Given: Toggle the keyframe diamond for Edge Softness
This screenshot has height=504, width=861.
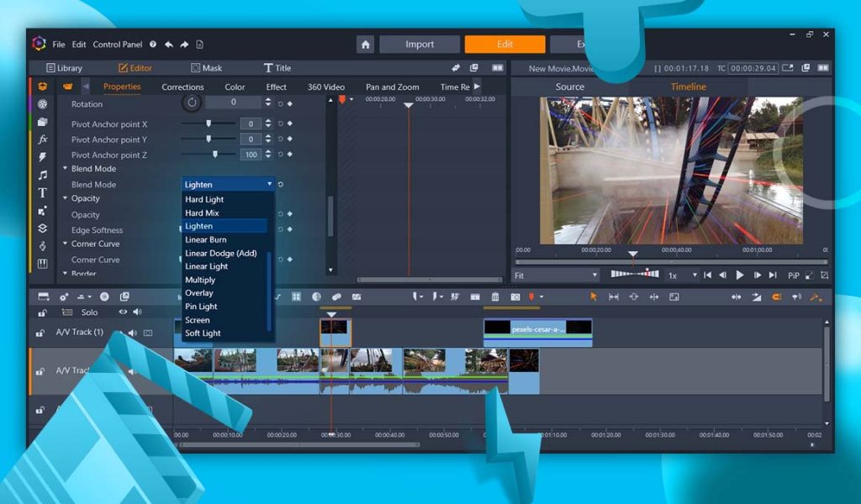Looking at the screenshot, I should pos(290,229).
